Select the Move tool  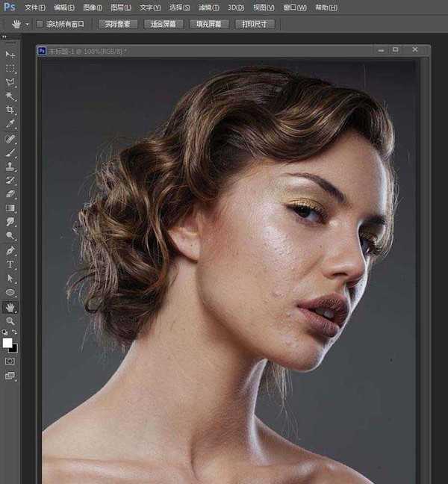pos(10,55)
